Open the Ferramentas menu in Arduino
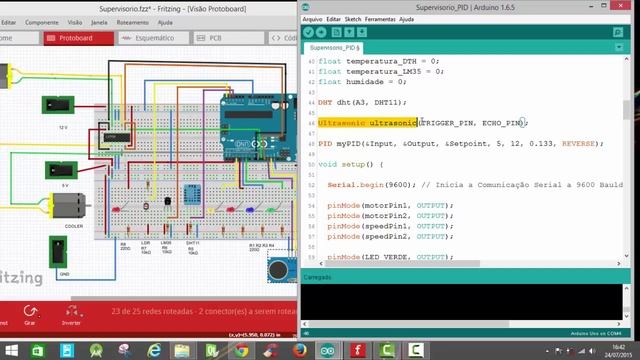640x360 pixels. tap(380, 19)
